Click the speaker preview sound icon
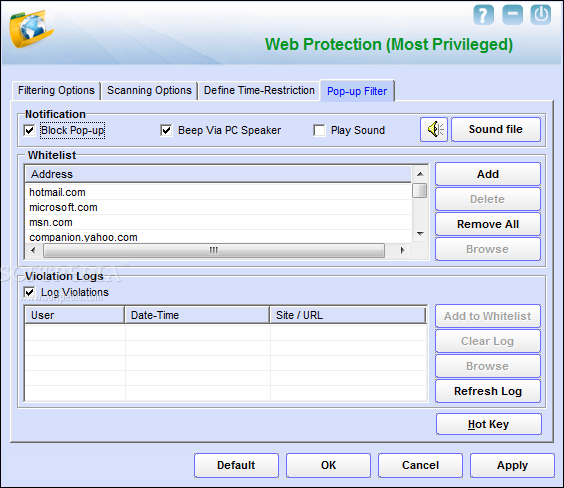The width and height of the screenshot is (564, 488). coord(434,129)
